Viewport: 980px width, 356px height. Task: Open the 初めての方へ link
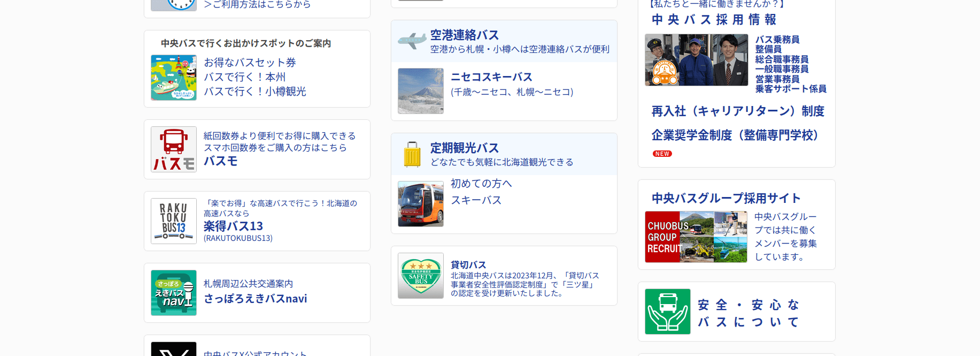click(x=481, y=184)
